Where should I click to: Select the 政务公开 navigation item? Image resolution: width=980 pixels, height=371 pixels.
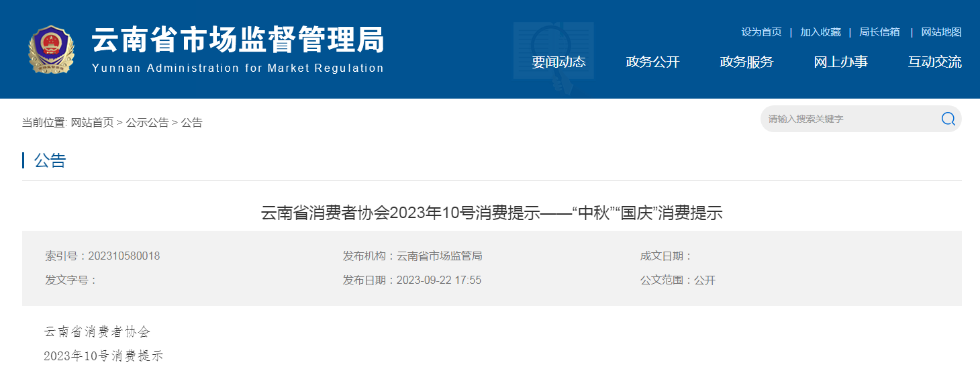pos(652,62)
